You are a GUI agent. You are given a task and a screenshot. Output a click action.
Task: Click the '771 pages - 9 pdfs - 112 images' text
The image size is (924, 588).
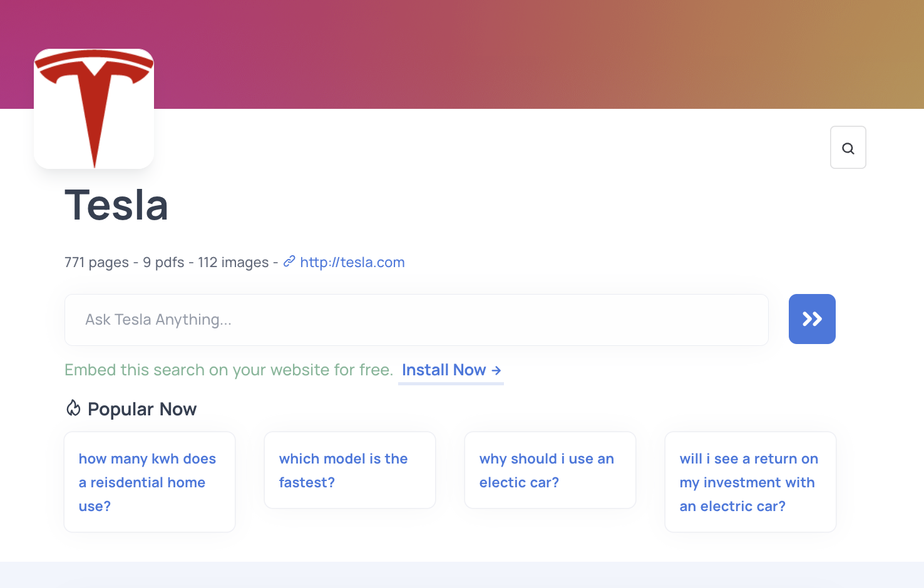pos(167,262)
